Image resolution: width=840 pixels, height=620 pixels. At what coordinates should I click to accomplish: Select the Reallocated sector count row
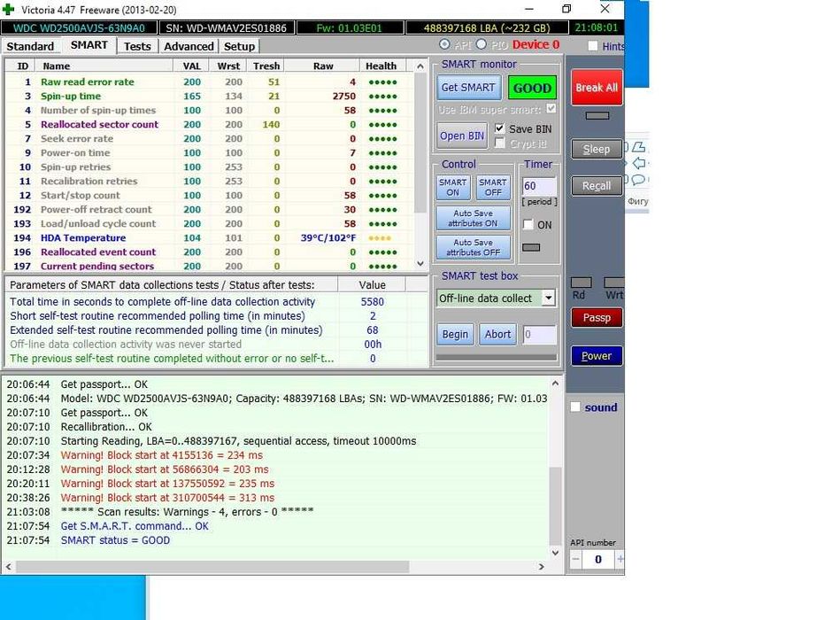[x=210, y=124]
